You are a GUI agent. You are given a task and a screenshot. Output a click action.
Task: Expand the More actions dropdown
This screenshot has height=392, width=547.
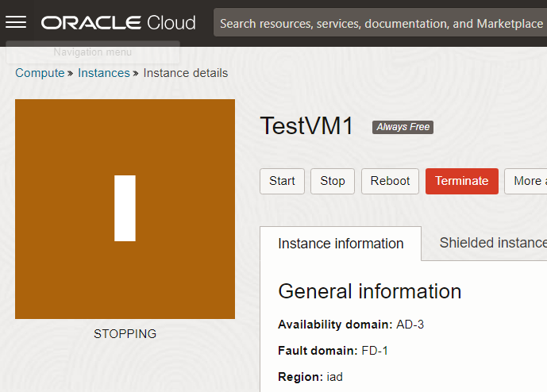tap(526, 181)
